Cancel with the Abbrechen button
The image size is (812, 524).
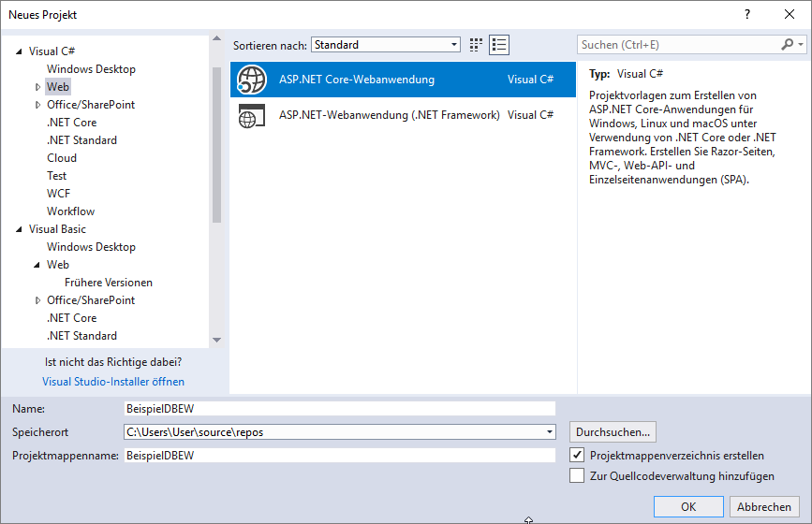point(764,506)
